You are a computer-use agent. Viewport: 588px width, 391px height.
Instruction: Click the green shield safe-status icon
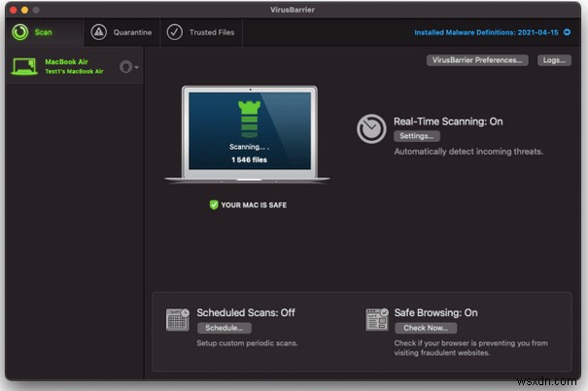(x=214, y=205)
